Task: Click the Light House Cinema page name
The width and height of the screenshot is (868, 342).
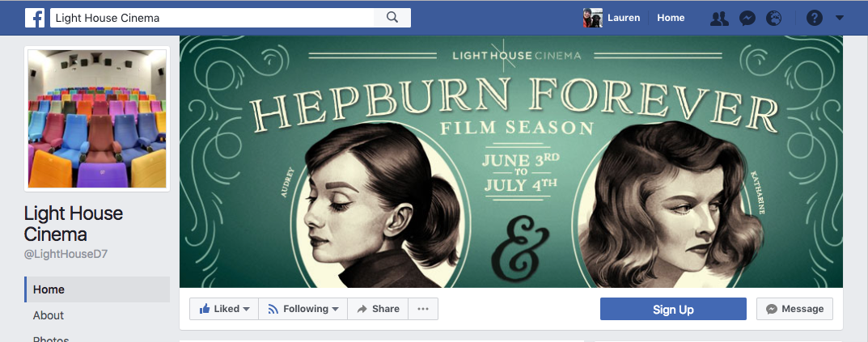Action: (74, 224)
